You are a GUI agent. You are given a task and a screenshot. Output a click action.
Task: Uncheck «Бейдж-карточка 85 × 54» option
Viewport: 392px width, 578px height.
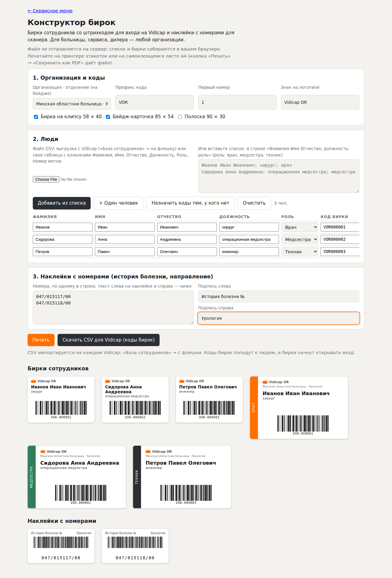pos(108,117)
